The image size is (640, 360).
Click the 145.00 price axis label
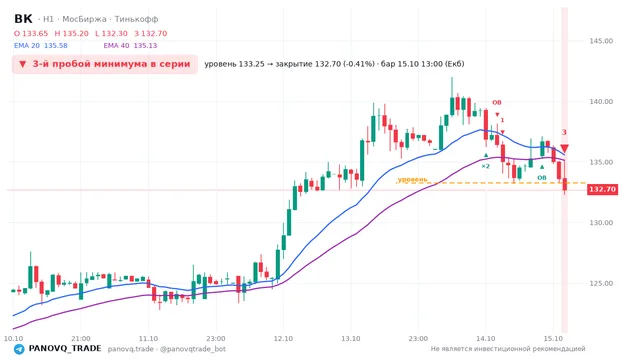click(x=601, y=41)
